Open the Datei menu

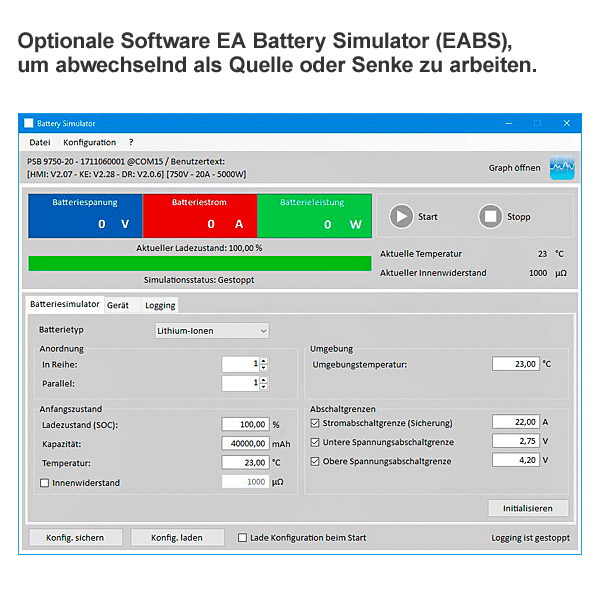pyautogui.click(x=40, y=143)
